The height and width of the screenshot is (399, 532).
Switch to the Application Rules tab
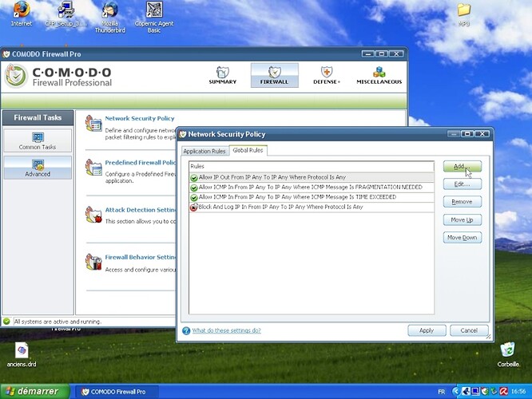point(204,151)
